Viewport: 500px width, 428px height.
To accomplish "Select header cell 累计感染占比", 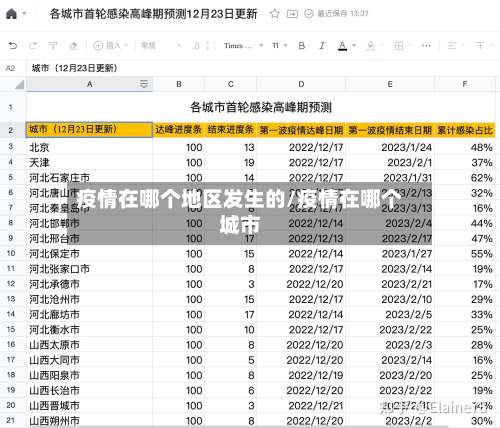I will pos(465,130).
